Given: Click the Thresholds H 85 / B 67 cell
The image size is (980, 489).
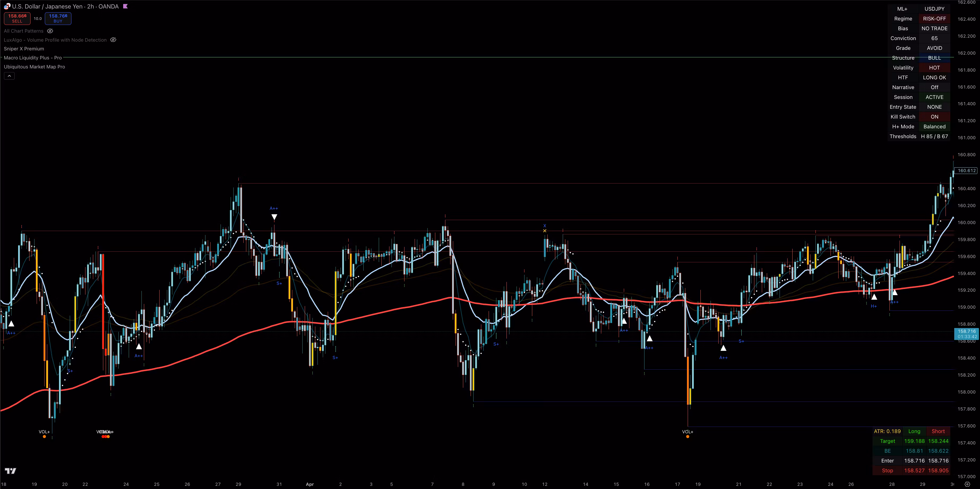Looking at the screenshot, I should pyautogui.click(x=934, y=136).
